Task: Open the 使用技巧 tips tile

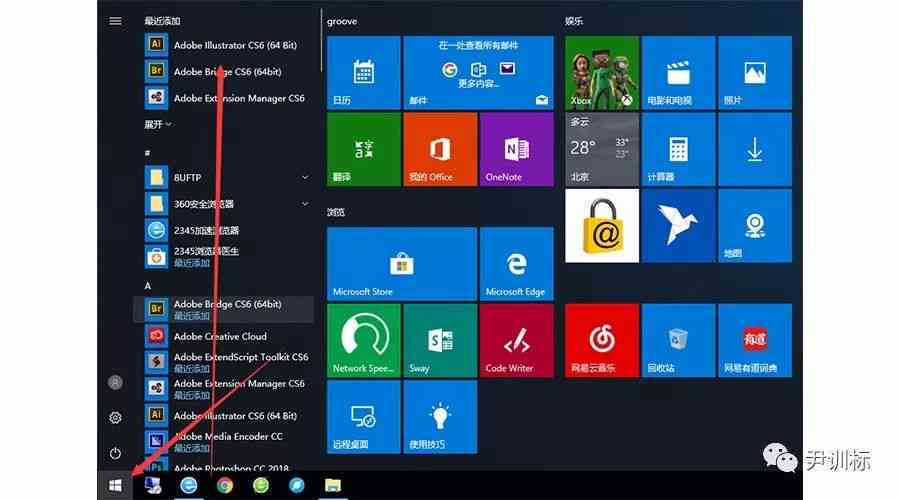Action: click(x=440, y=417)
